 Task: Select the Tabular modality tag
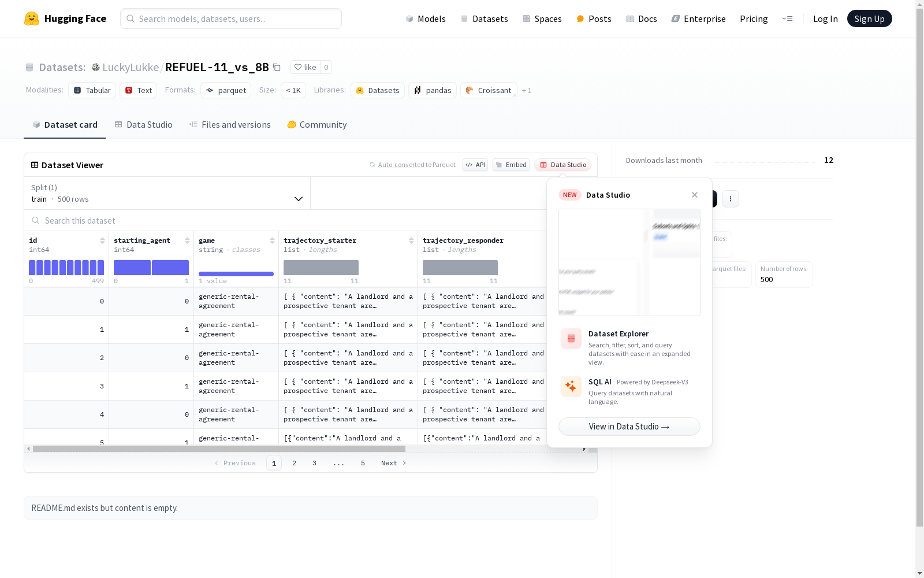point(92,90)
